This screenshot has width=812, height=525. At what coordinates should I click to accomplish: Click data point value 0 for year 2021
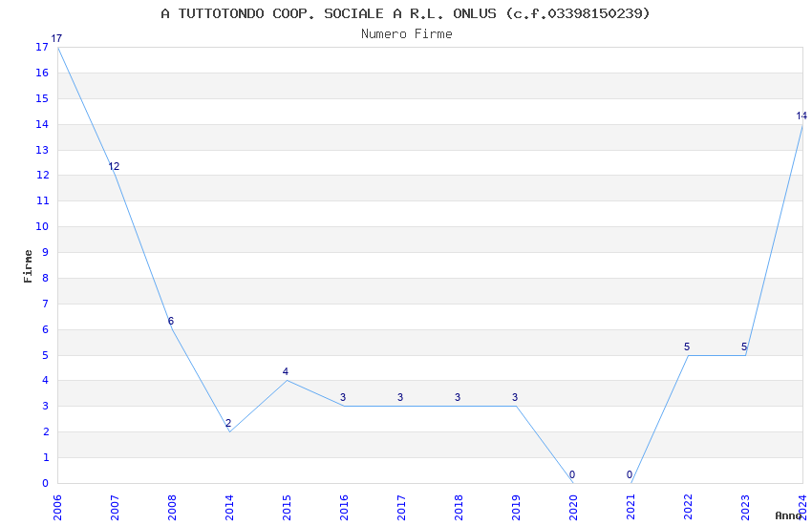pos(630,474)
